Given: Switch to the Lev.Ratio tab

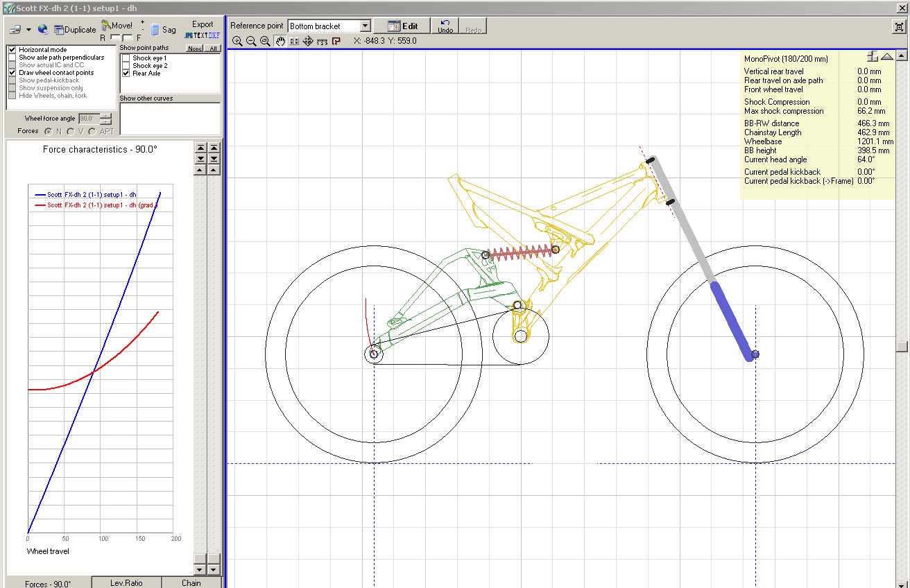Looking at the screenshot, I should point(126,582).
